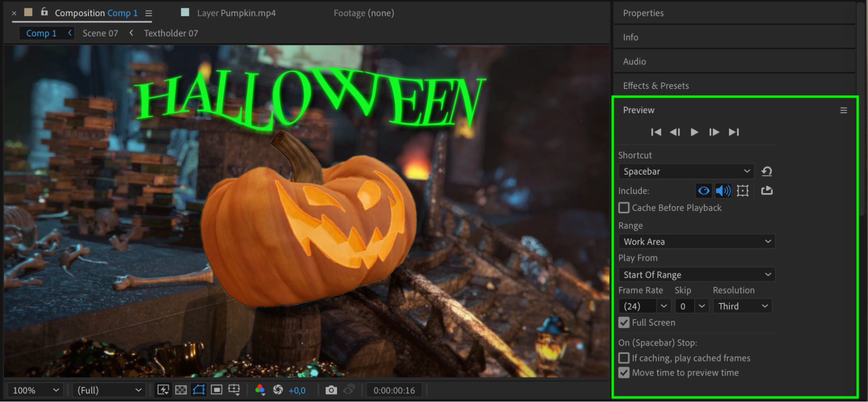Viewport: 868px width, 402px height.
Task: Go to Scene 07 in breadcrumb
Action: coord(100,33)
